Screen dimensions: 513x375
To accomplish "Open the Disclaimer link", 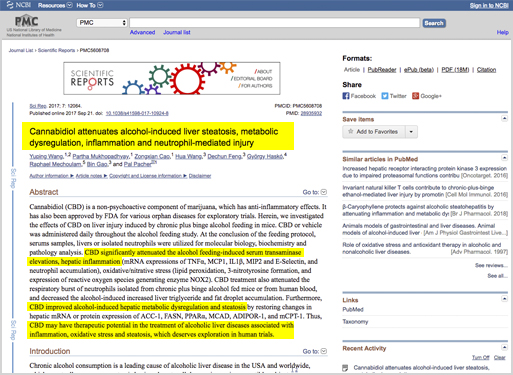I will click(200, 176).
